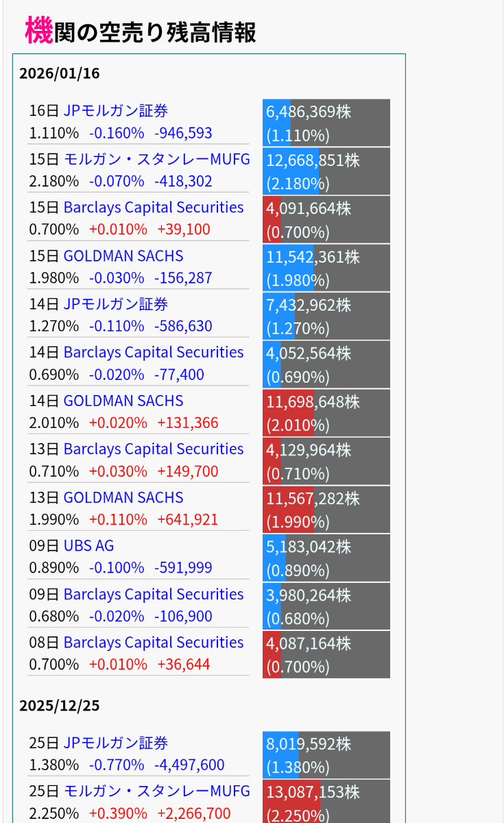The width and height of the screenshot is (504, 823).
Task: Select the red 11,698,648株 bar
Action: pos(326,413)
